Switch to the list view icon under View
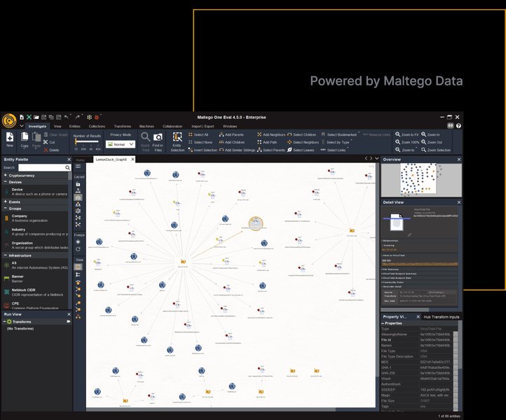 [78, 274]
